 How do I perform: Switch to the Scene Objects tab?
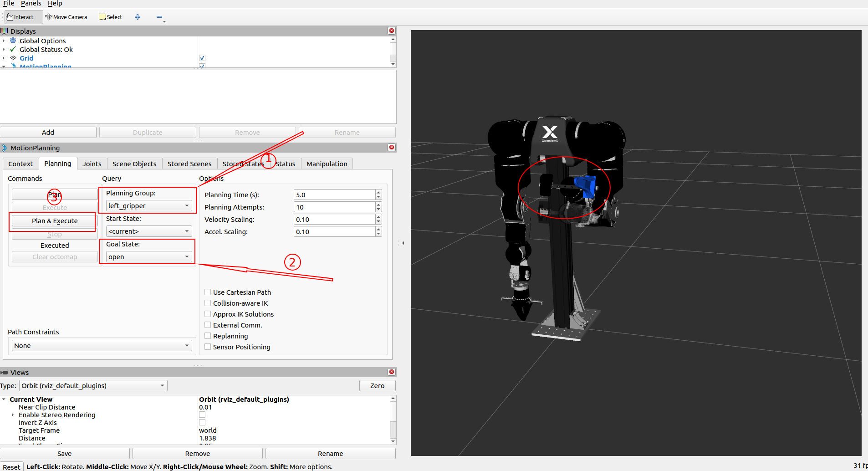[x=134, y=164]
